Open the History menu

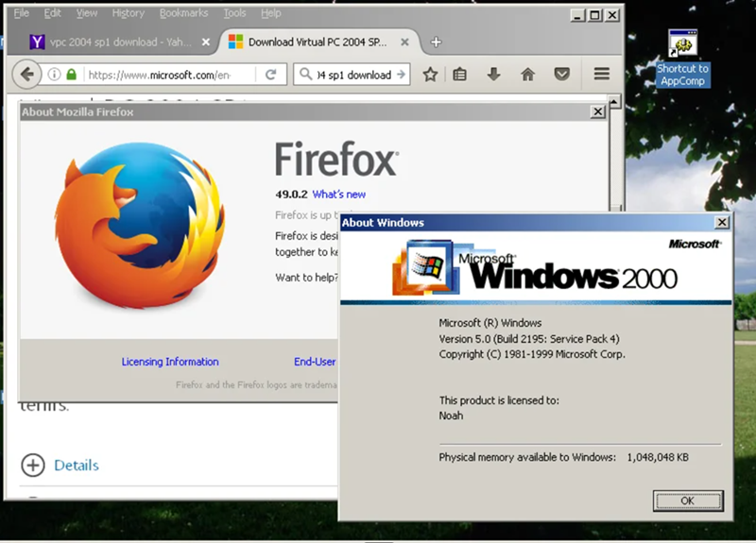click(x=129, y=13)
